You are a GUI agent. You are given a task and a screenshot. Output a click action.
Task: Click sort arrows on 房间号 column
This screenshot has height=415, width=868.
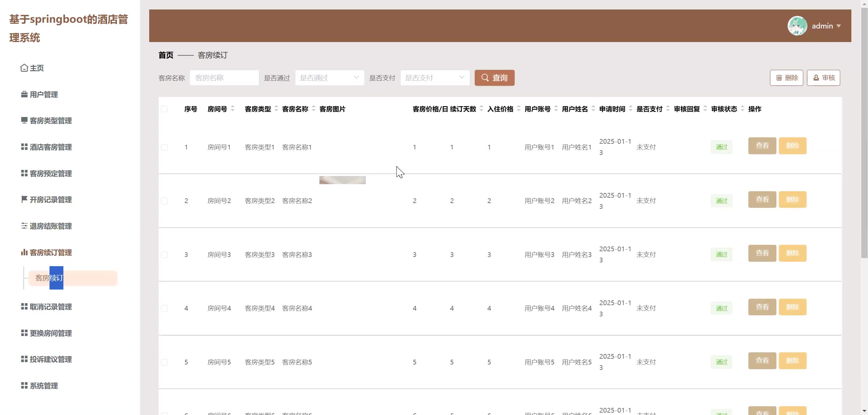coord(233,108)
